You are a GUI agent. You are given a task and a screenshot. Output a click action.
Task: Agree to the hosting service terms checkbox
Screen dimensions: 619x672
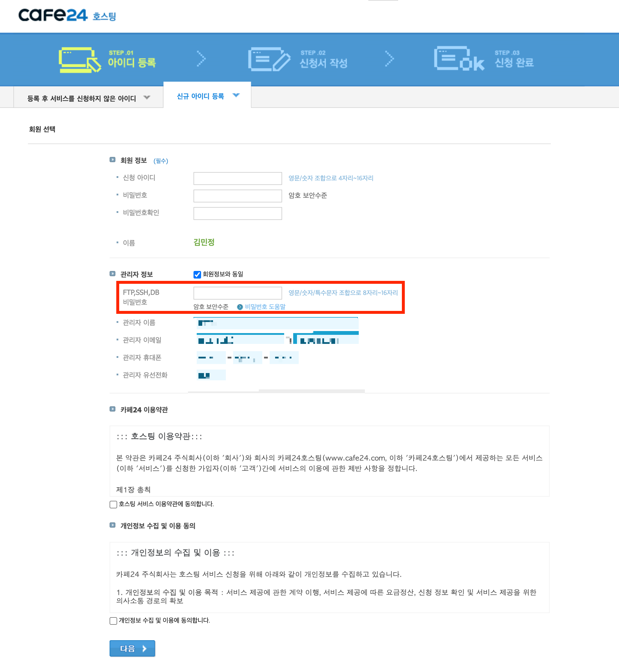tap(114, 504)
